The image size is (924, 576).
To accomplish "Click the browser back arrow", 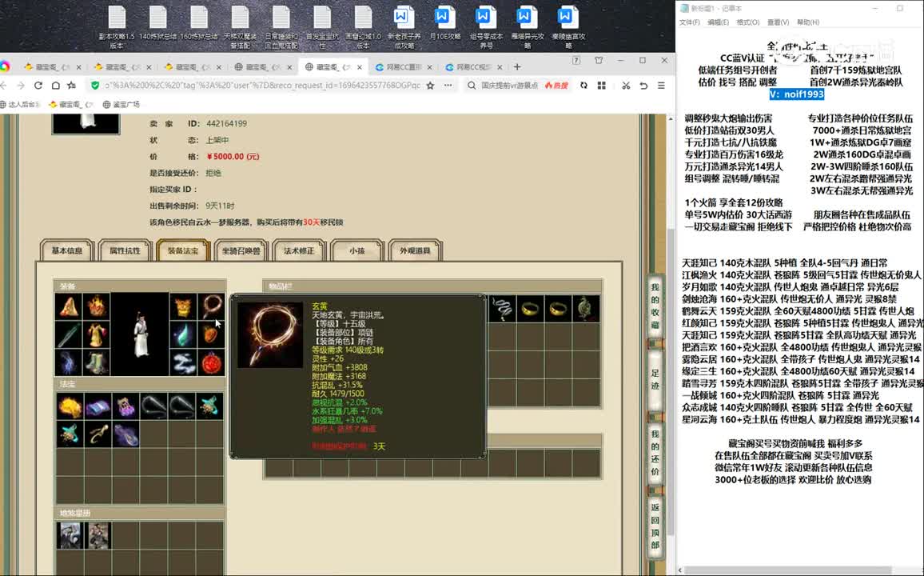I will [4, 86].
